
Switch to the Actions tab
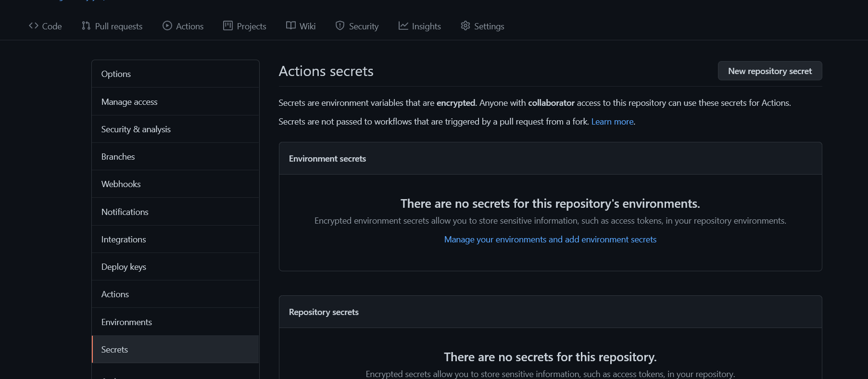pyautogui.click(x=183, y=26)
